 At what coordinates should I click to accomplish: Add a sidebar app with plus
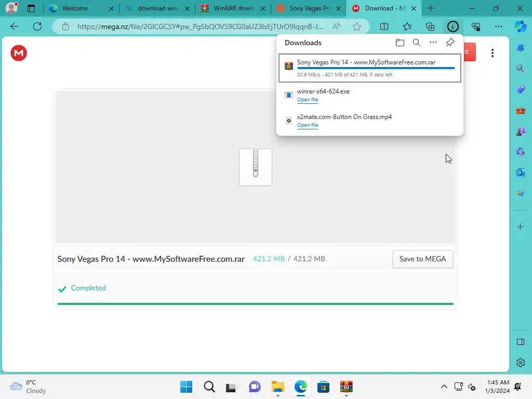click(521, 227)
